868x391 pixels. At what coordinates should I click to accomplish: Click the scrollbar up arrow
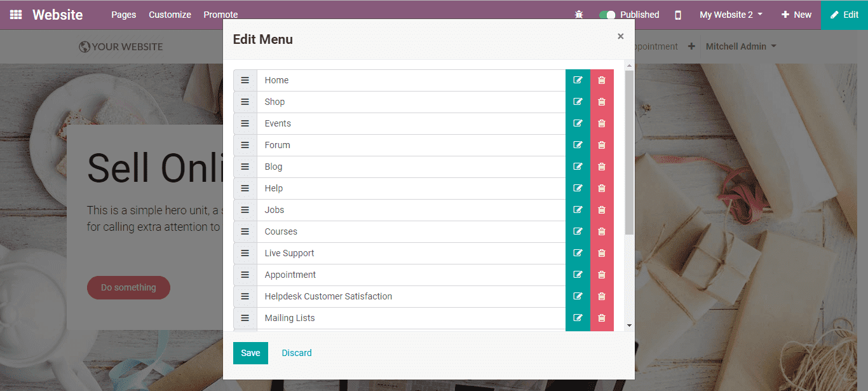point(629,65)
